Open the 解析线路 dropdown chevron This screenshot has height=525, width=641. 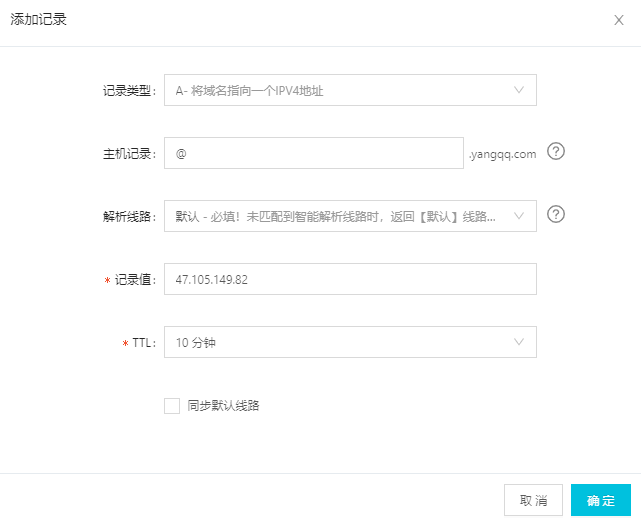point(519,215)
